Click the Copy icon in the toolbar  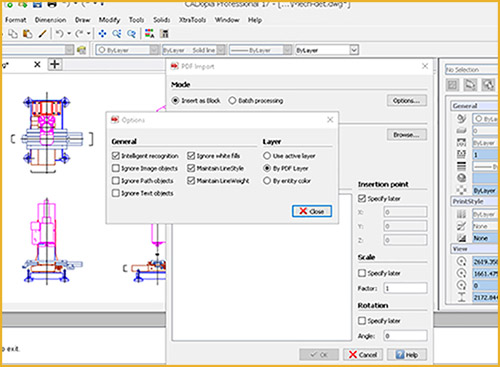tap(13, 34)
